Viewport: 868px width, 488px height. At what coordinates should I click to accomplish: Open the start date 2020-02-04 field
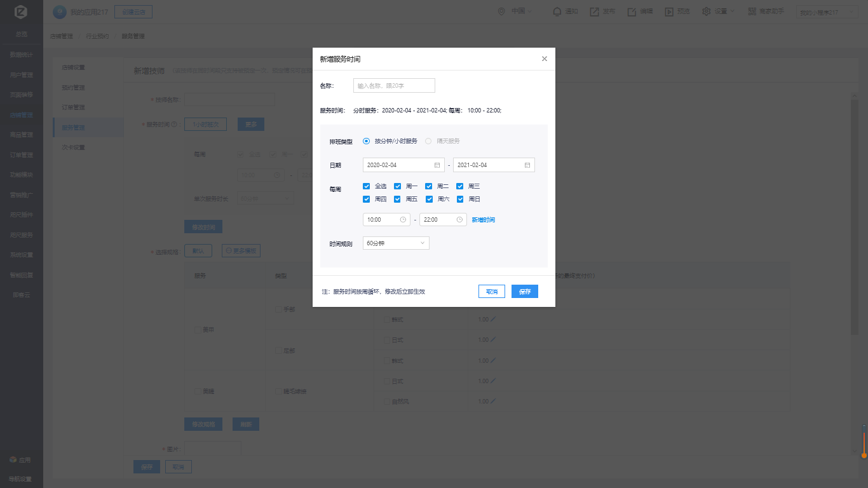(403, 165)
